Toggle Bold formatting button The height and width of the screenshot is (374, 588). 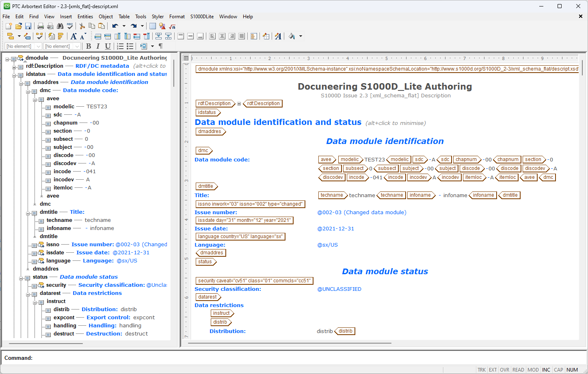pos(89,46)
